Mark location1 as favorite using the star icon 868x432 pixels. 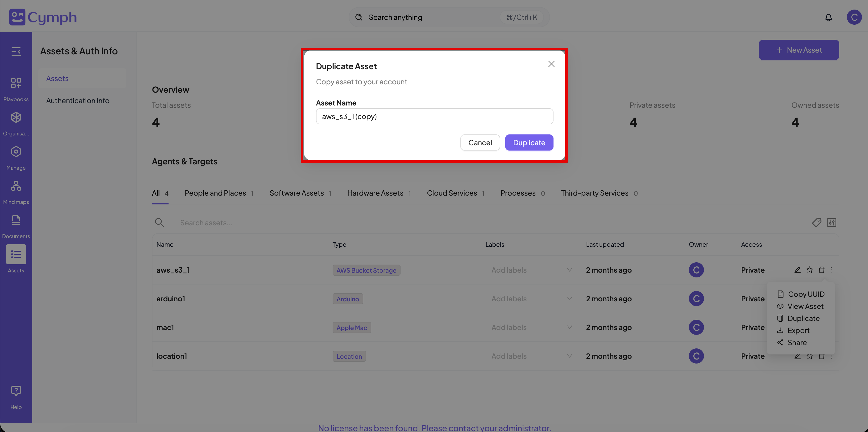(x=810, y=356)
